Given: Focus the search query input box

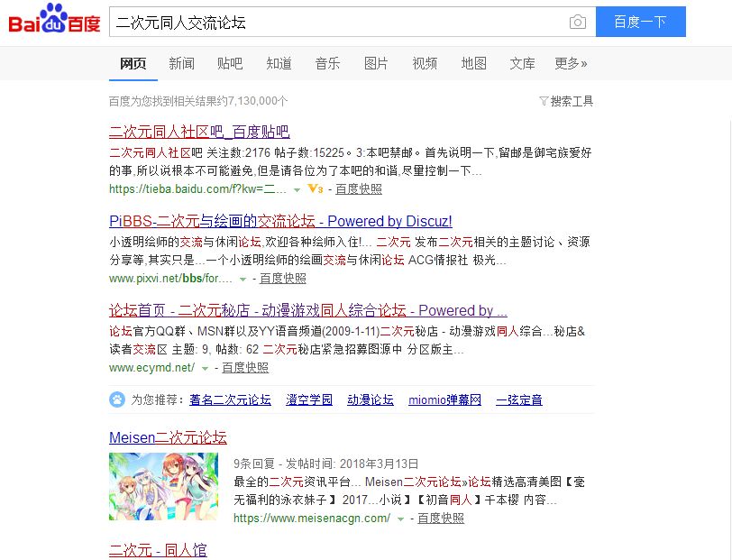Looking at the screenshot, I should pos(338,22).
